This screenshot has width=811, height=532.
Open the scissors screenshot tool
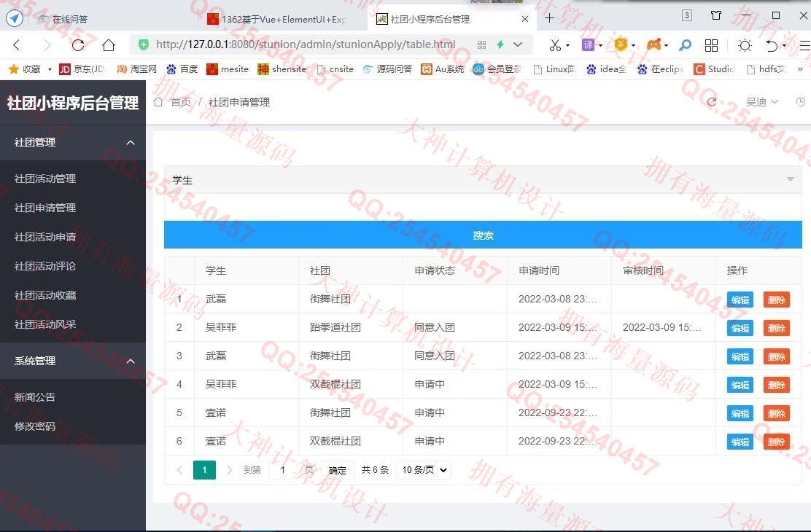[555, 45]
